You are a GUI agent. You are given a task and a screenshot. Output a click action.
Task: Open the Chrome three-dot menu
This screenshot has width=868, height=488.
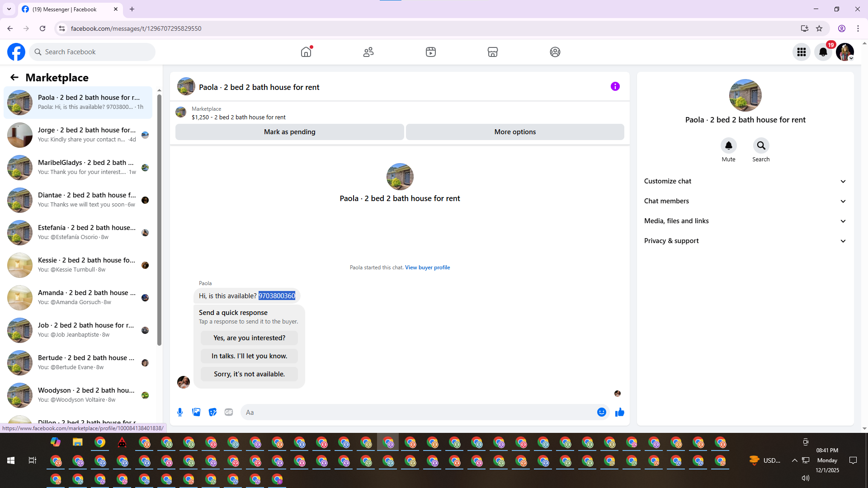(858, 28)
